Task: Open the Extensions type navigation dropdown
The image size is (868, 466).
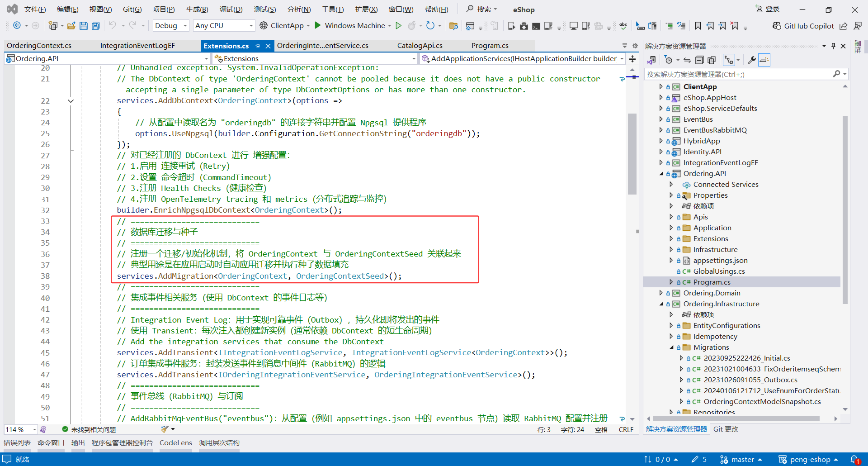Action: coord(315,58)
